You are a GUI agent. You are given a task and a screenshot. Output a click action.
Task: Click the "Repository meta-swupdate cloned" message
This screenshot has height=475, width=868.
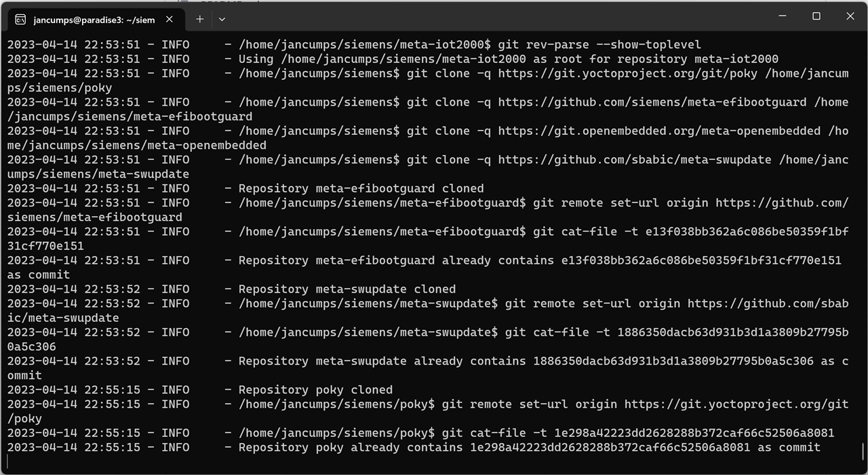click(347, 289)
